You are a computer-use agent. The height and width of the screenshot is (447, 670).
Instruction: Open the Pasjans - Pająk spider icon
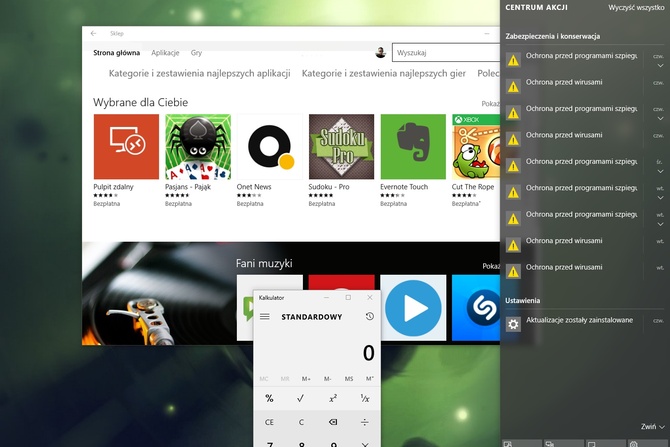pos(197,146)
